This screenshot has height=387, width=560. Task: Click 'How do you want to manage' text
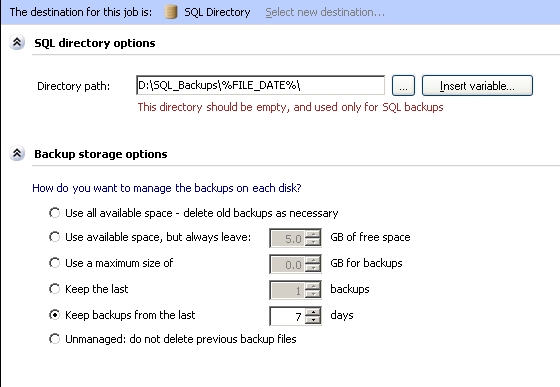pos(167,188)
